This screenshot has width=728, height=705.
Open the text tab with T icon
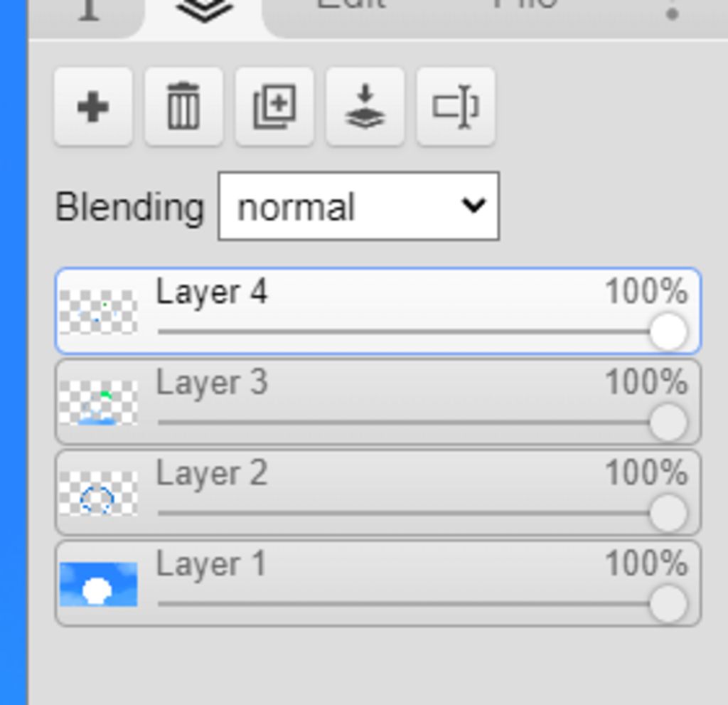pos(89,10)
